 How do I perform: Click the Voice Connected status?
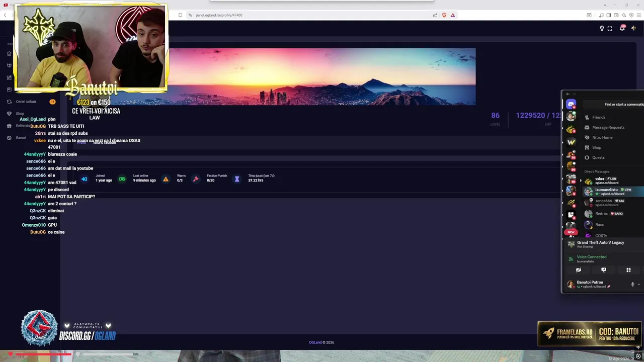click(x=591, y=257)
